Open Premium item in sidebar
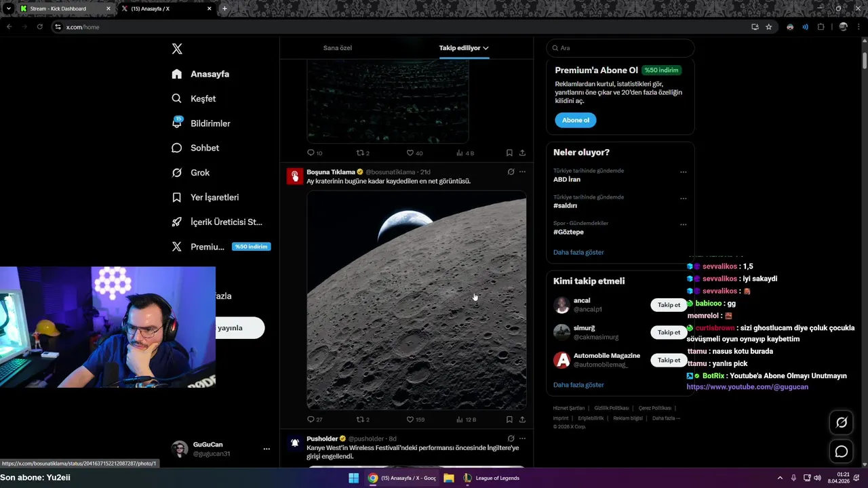 pos(221,247)
